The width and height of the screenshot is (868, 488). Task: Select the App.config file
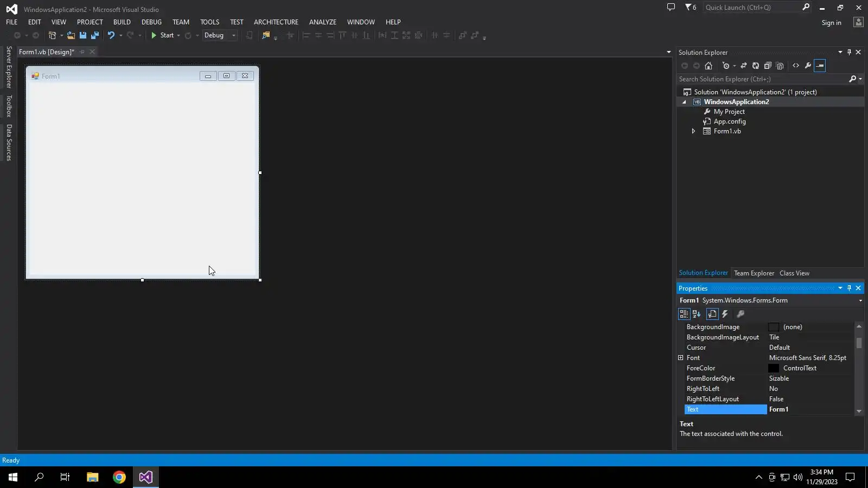point(730,121)
